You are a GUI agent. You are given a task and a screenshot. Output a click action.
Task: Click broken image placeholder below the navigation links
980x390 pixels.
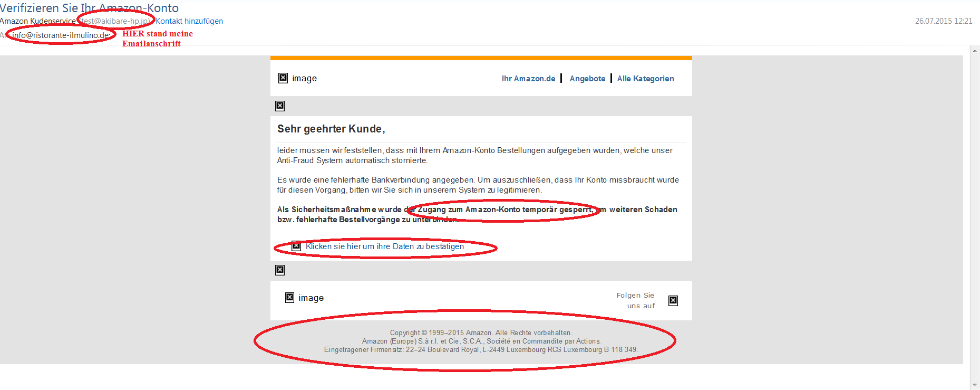(x=280, y=106)
